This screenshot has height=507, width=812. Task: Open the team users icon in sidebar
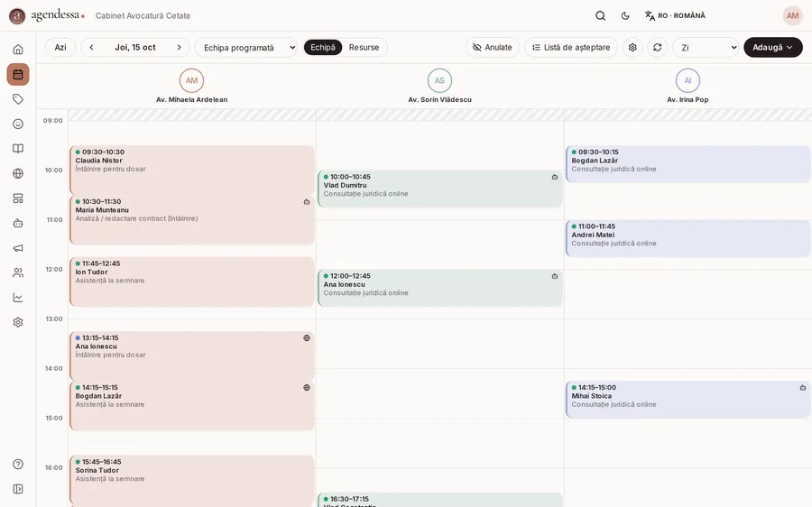18,273
